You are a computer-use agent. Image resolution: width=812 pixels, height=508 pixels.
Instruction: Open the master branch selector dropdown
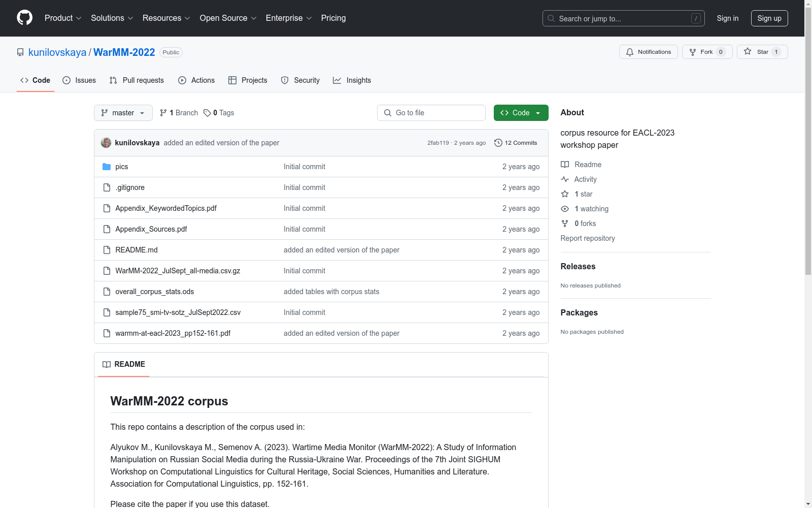click(x=123, y=113)
